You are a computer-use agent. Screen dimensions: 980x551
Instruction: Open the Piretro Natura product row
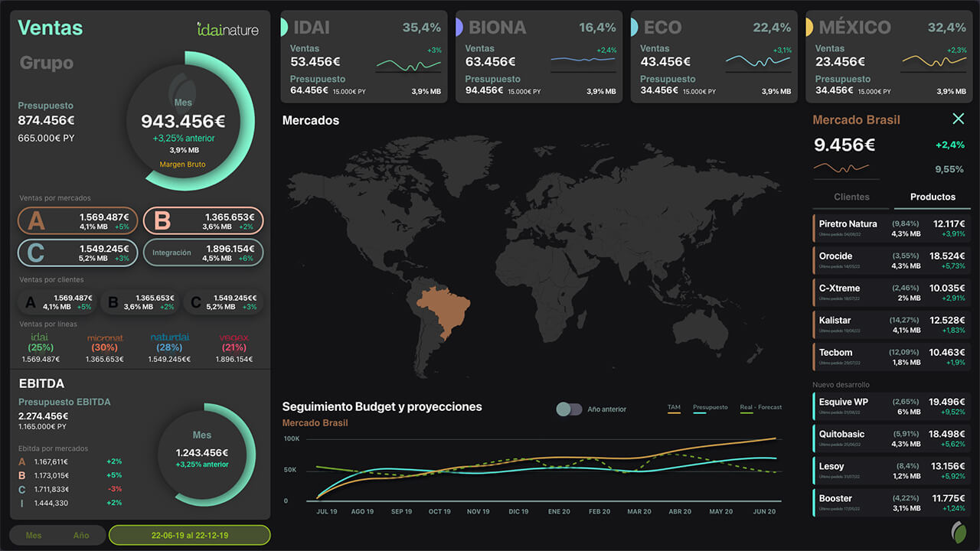coord(891,228)
